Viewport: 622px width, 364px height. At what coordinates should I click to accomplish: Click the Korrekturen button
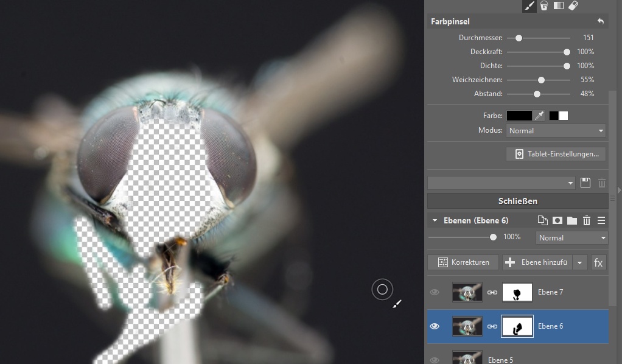[463, 262]
